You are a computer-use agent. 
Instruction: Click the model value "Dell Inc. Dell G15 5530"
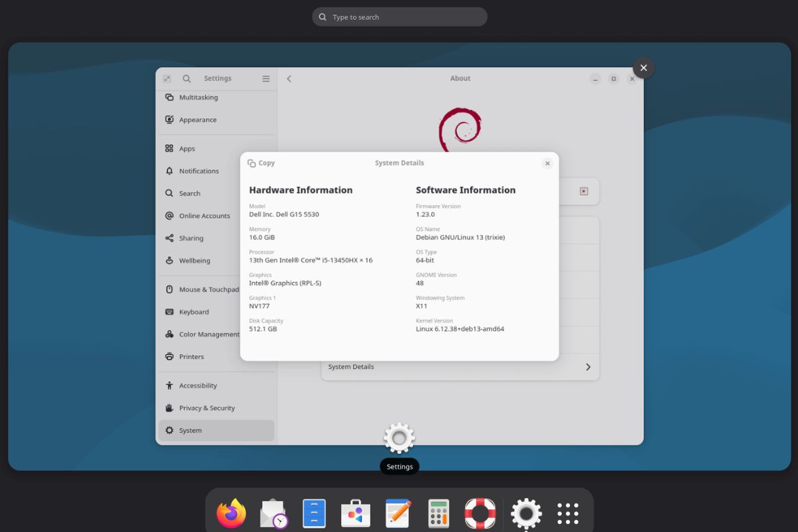284,215
